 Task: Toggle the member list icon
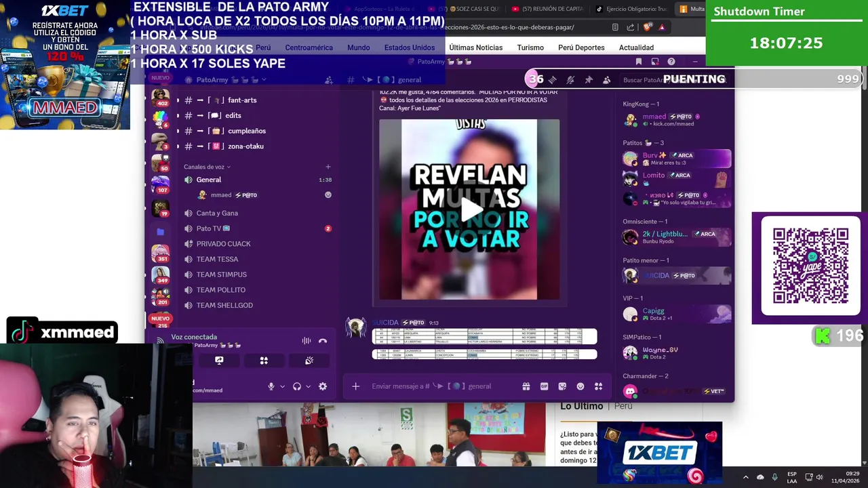pyautogui.click(x=607, y=80)
